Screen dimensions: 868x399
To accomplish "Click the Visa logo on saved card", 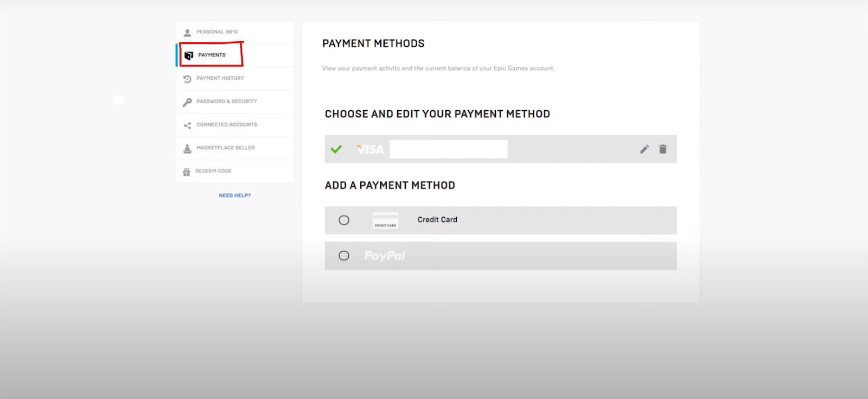I will point(370,149).
